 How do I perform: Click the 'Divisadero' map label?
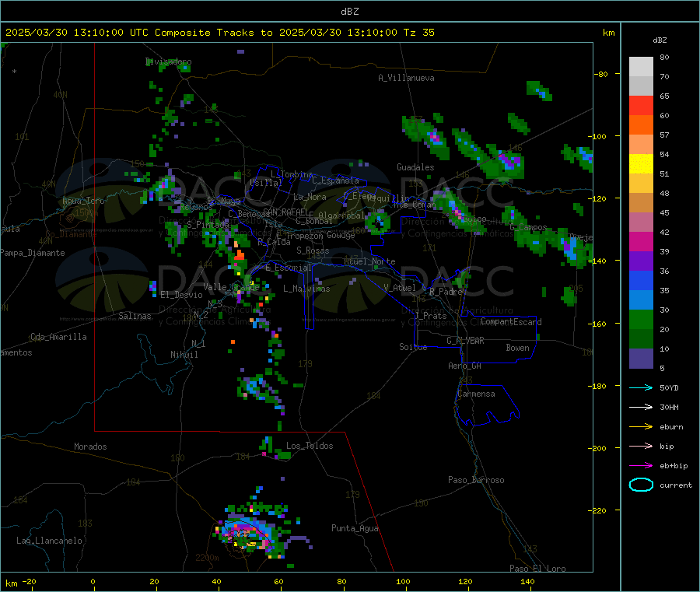click(x=169, y=61)
